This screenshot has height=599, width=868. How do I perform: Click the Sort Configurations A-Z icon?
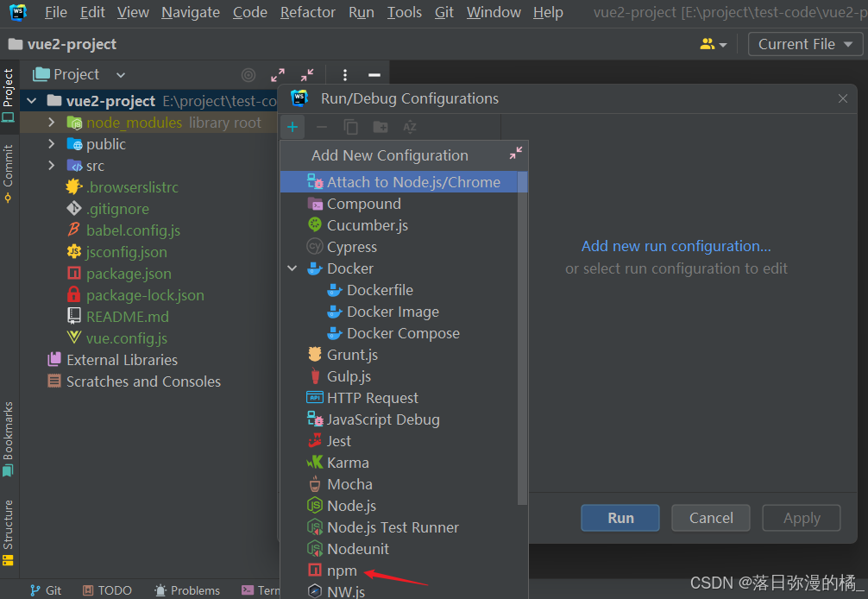[410, 128]
